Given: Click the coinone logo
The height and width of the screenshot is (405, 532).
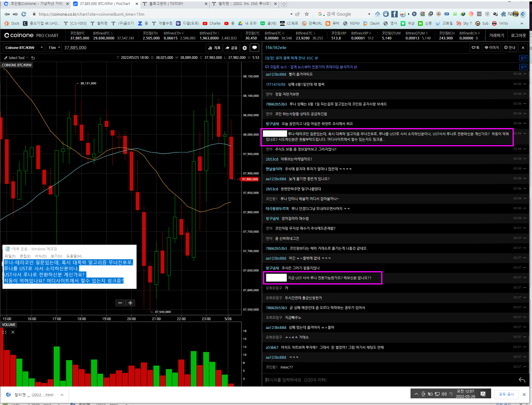Looking at the screenshot, I should coord(19,35).
